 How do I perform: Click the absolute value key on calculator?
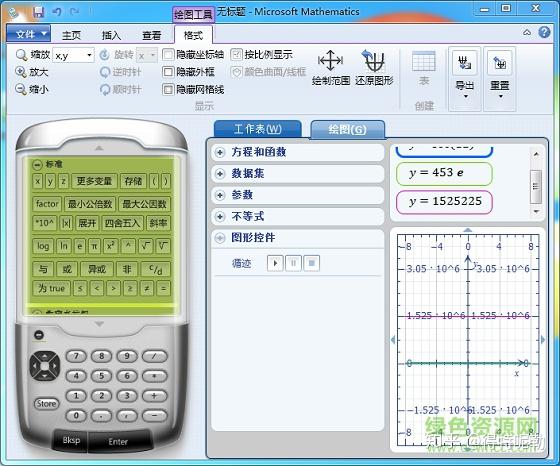[x=66, y=223]
